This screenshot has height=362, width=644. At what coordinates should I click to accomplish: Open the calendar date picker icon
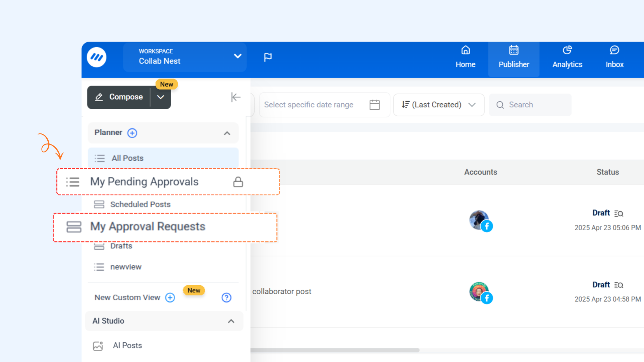point(374,105)
